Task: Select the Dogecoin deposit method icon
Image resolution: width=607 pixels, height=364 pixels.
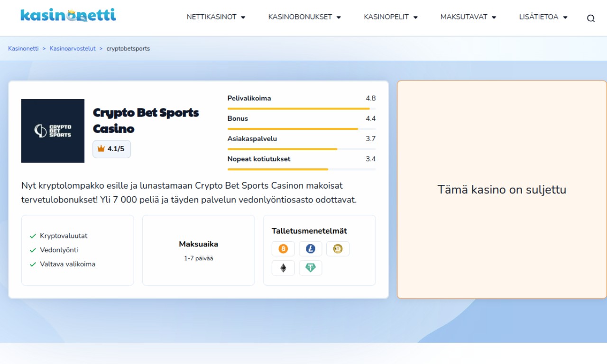Action: 338,249
